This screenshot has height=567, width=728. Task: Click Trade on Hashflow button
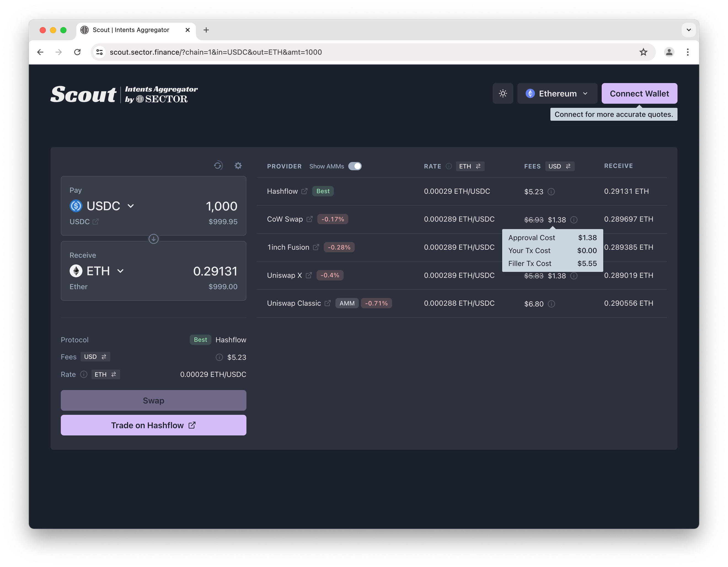tap(153, 425)
